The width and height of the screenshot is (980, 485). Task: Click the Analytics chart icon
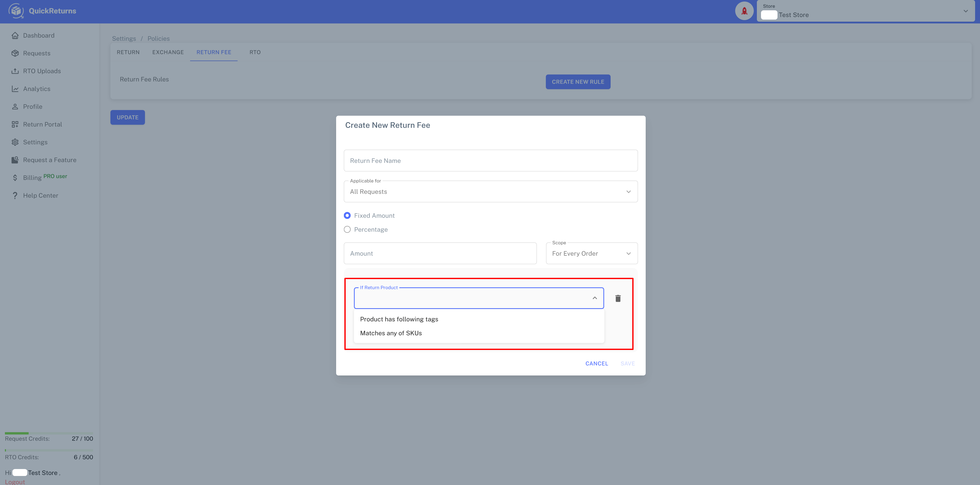coord(15,89)
